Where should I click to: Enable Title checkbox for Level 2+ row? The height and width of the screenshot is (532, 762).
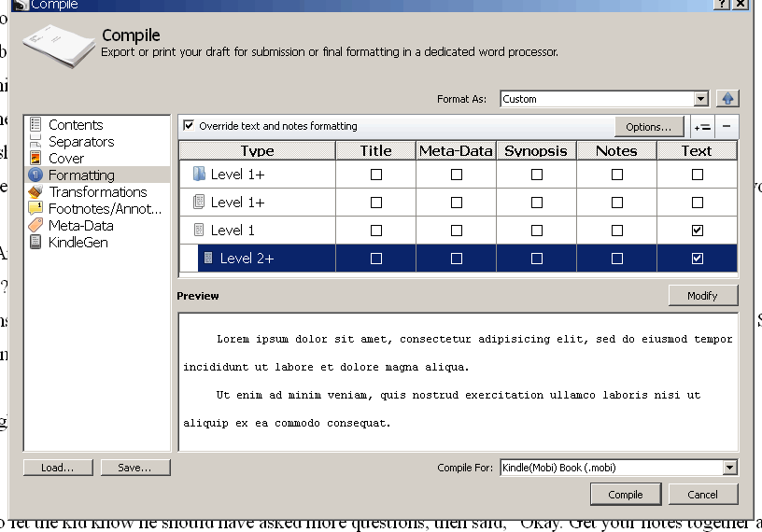click(x=376, y=259)
